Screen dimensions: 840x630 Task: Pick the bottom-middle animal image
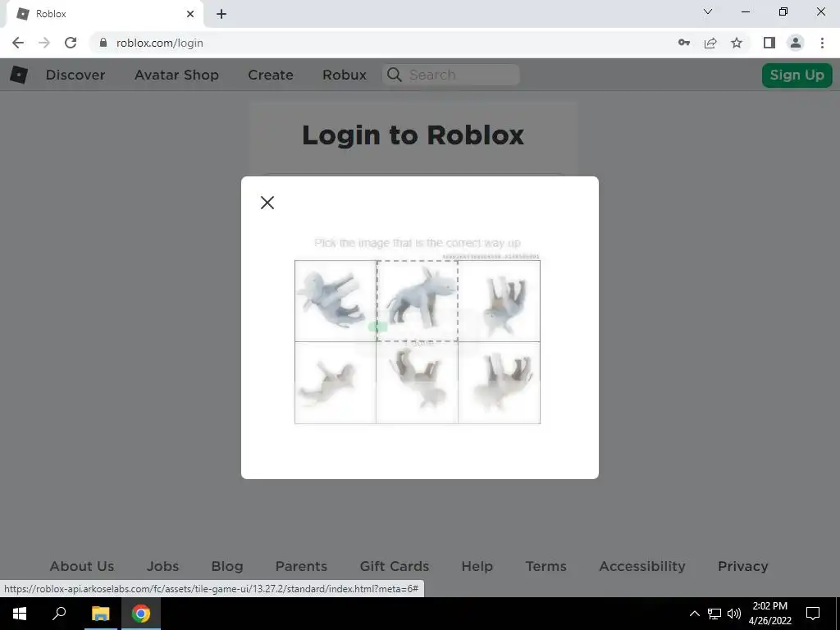point(418,382)
